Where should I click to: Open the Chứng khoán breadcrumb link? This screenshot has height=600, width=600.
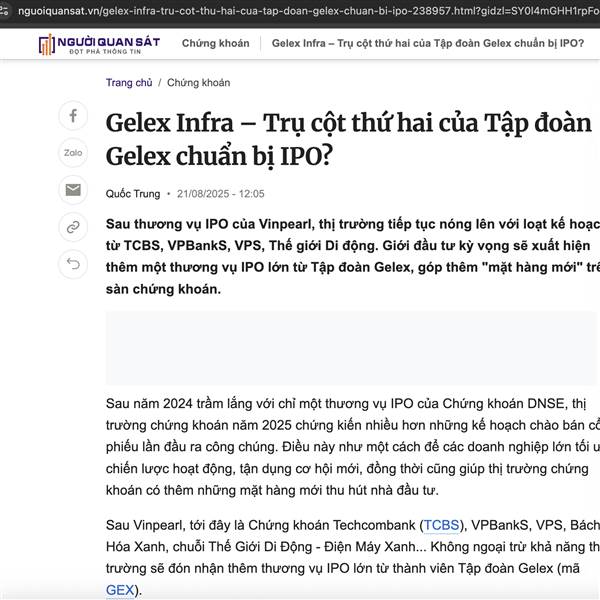[199, 83]
